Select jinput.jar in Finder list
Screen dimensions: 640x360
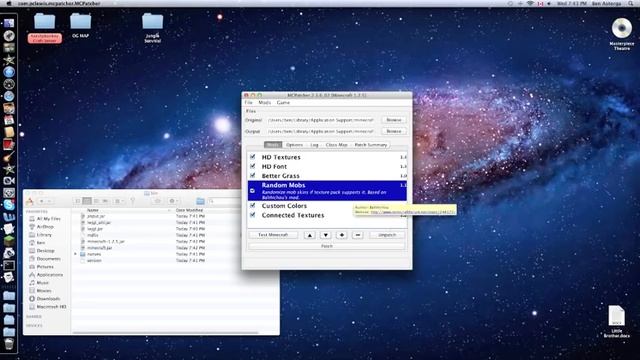(96, 216)
